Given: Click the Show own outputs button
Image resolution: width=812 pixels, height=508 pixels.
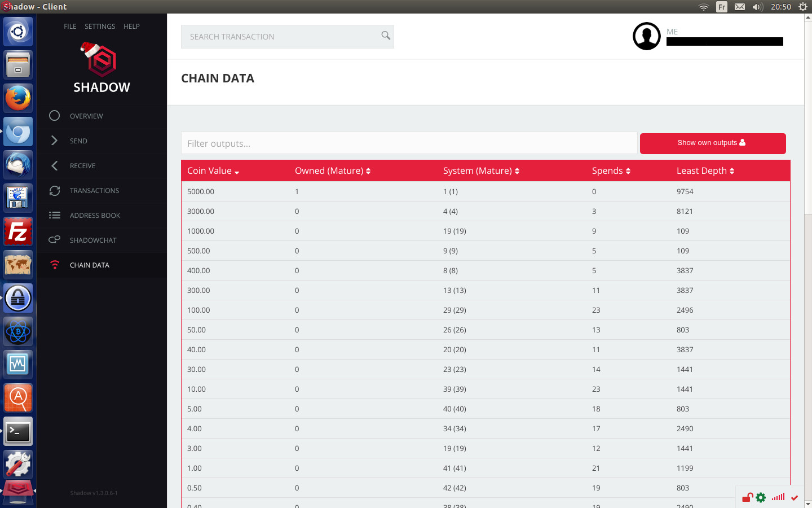Looking at the screenshot, I should (713, 143).
